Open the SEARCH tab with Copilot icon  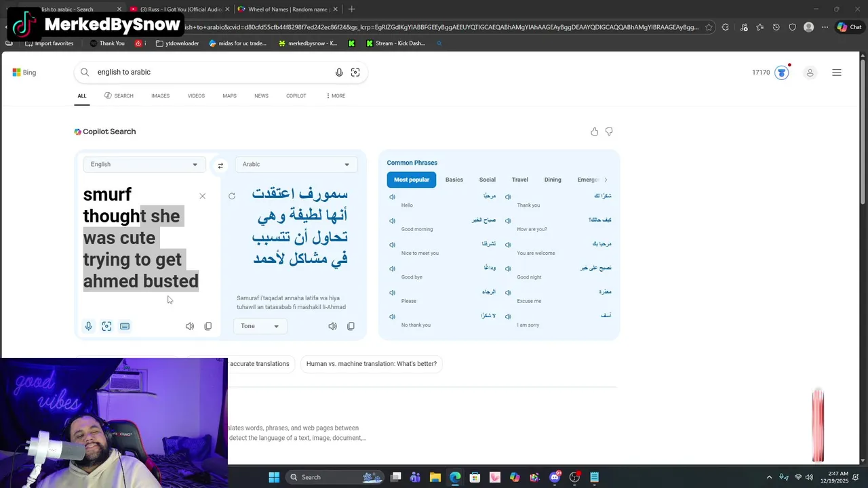(119, 96)
